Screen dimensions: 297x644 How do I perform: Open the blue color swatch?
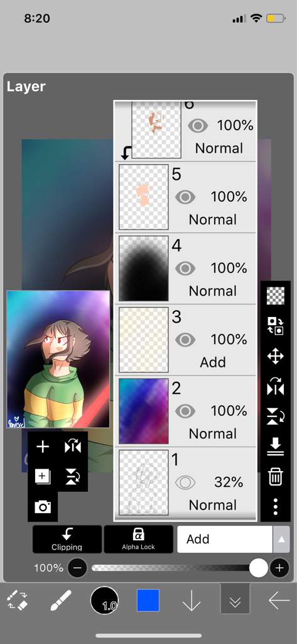[148, 601]
